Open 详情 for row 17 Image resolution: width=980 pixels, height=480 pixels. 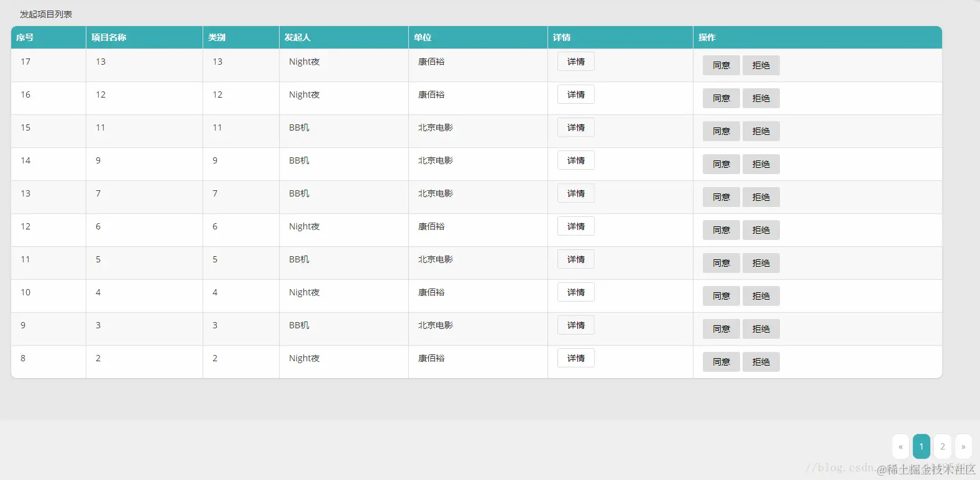click(575, 62)
